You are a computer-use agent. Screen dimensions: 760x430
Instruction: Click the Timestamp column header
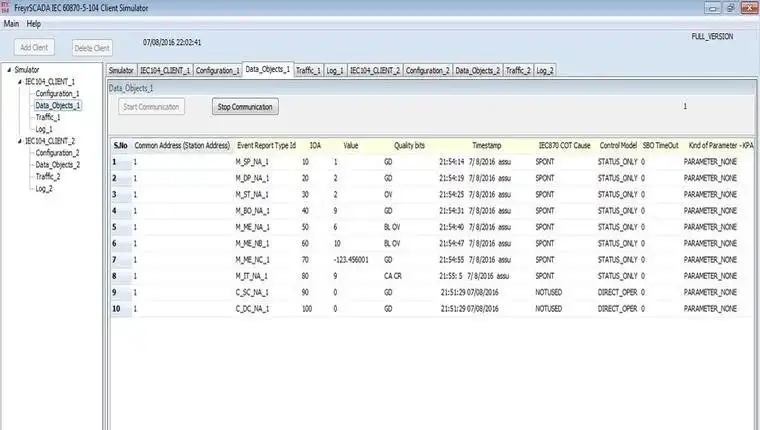(487, 145)
